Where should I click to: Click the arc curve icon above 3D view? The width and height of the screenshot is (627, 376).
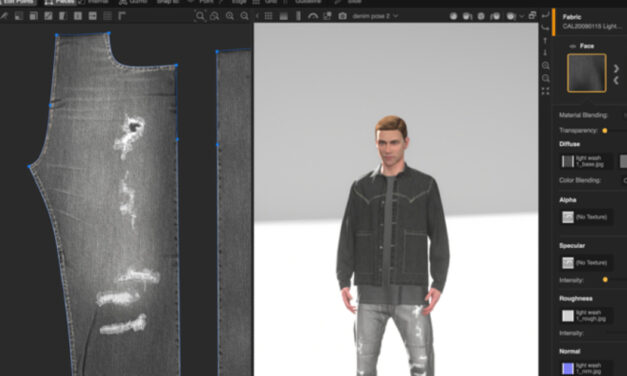tap(313, 16)
